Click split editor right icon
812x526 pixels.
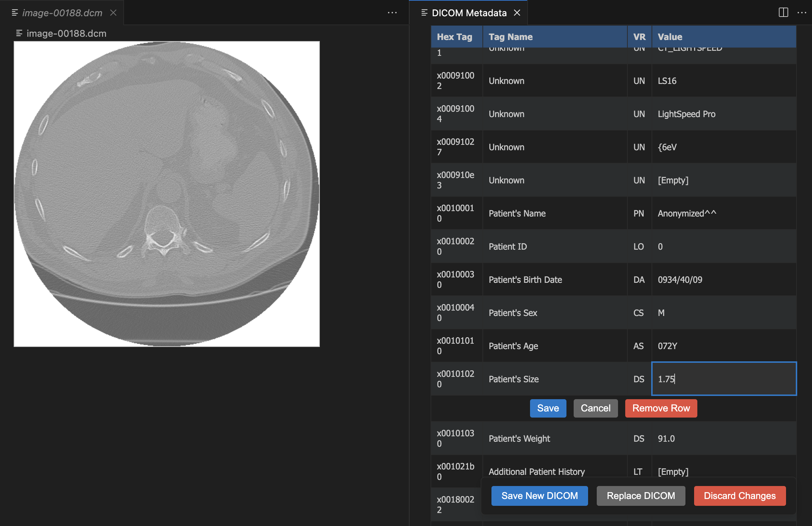(x=783, y=13)
